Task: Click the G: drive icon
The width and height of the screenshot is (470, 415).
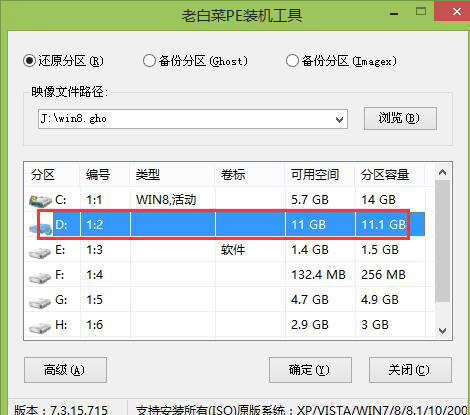Action: [40, 302]
